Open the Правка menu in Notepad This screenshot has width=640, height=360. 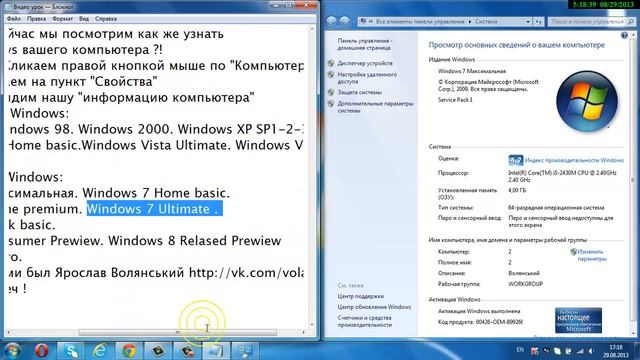click(x=36, y=19)
